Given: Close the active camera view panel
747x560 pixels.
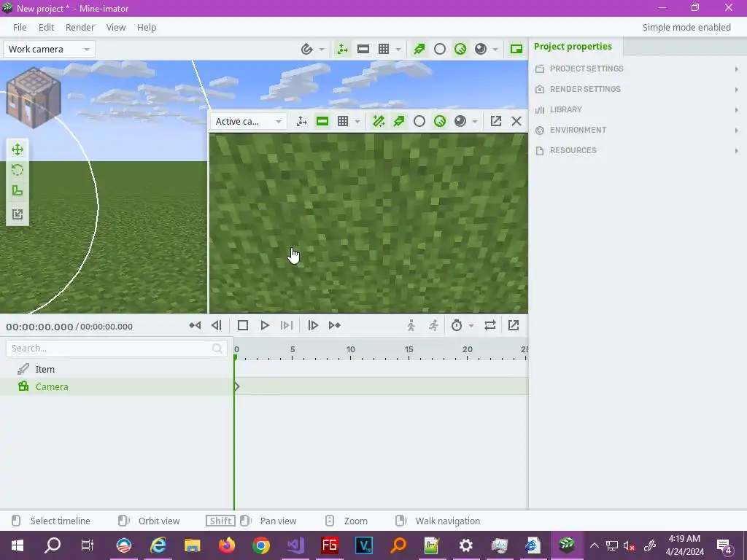Looking at the screenshot, I should click(516, 122).
